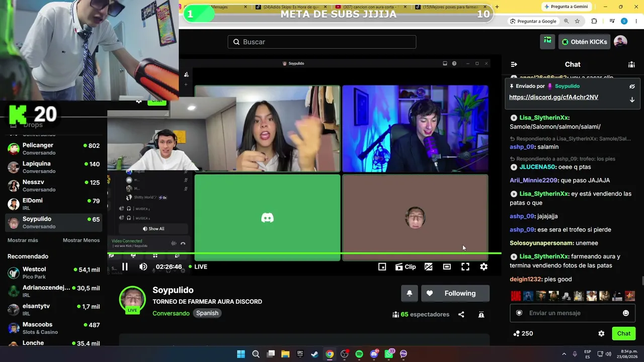Open Soypulido's profile avatar below player
Screen dimensions: 644x362
pos(132,299)
